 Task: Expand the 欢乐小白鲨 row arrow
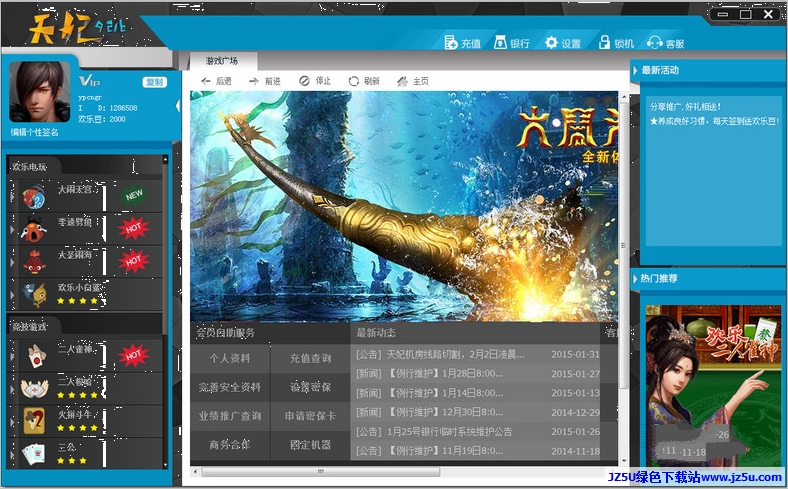point(13,295)
